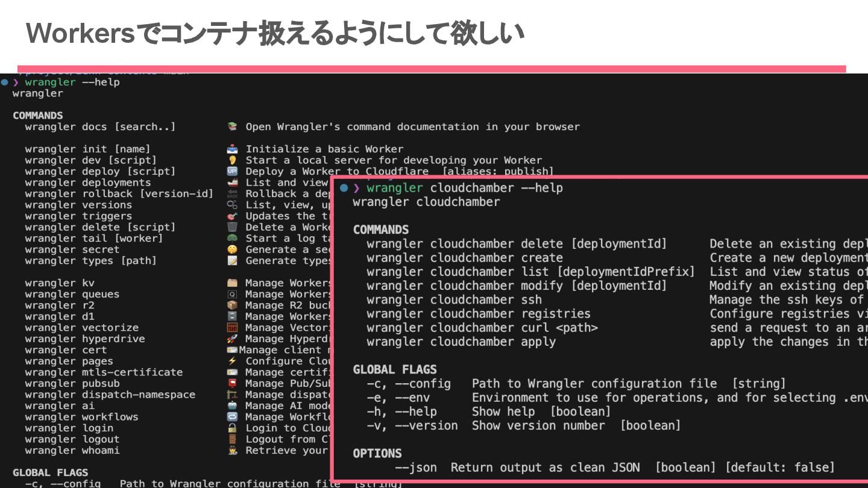Click the lightning bolt emoji for wrangler pages

click(x=232, y=361)
